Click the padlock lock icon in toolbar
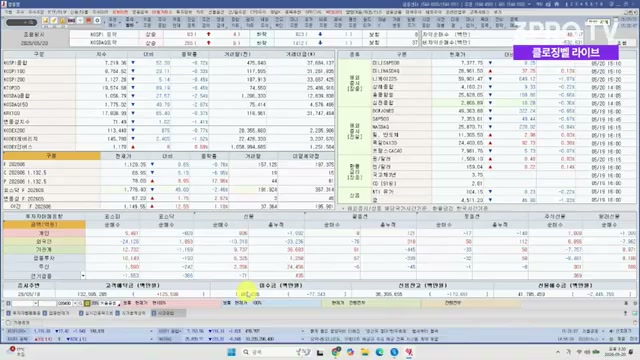 (x=62, y=20)
